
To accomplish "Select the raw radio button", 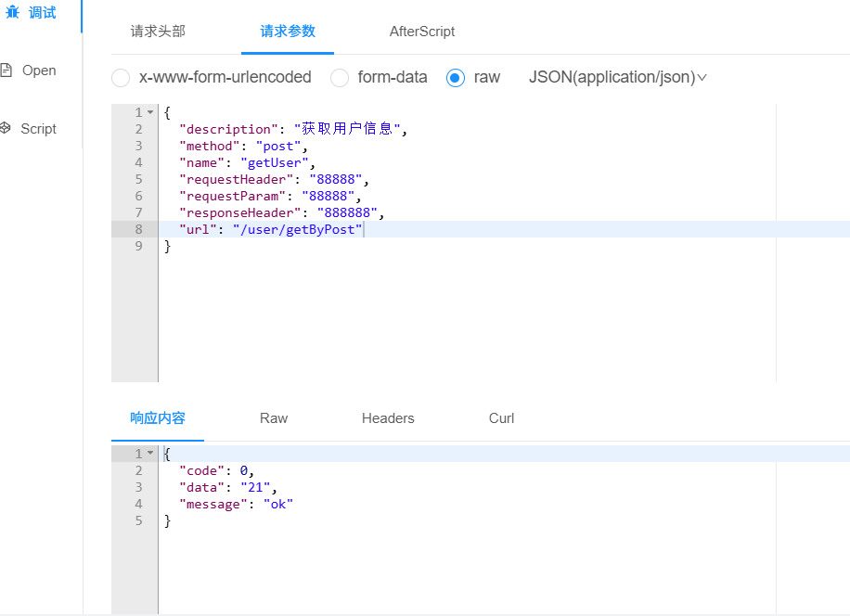I will (x=456, y=78).
